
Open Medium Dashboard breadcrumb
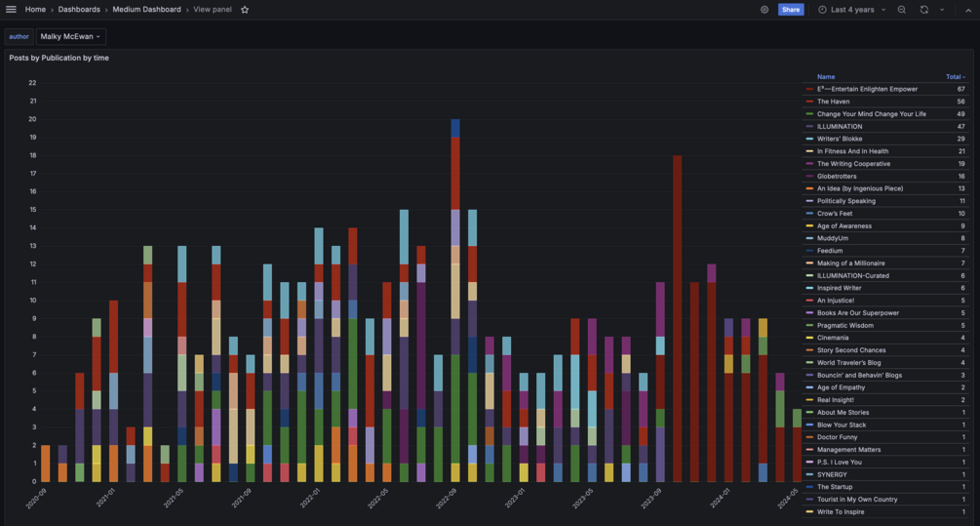[x=147, y=10]
